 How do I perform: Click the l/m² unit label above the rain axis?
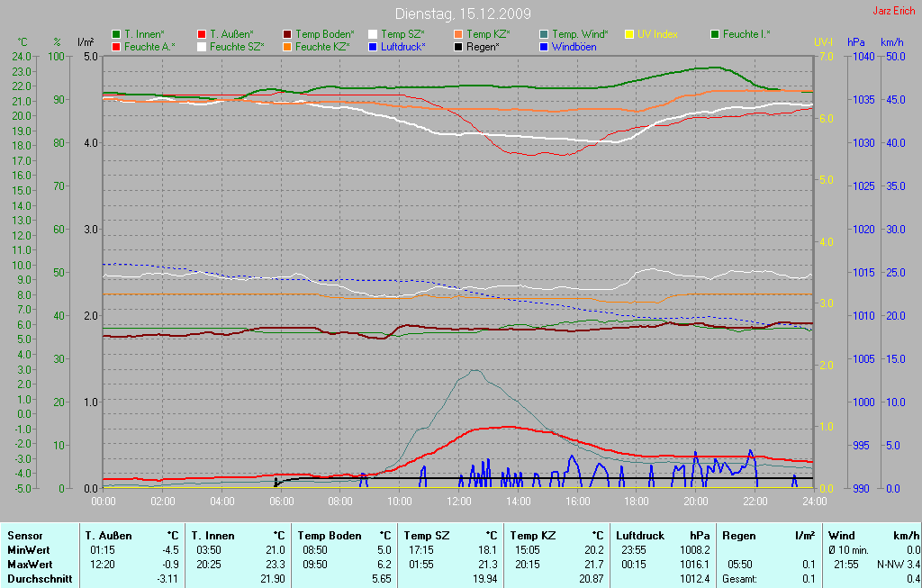(x=86, y=42)
